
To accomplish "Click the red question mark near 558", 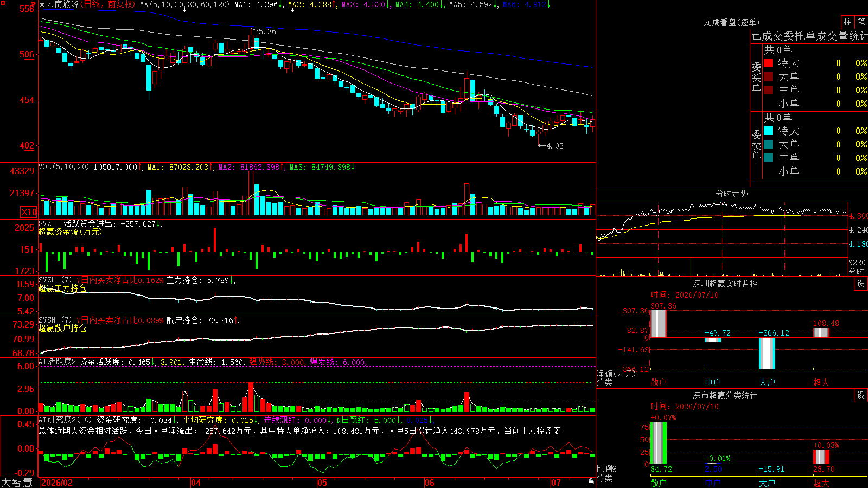I will pos(33,5).
